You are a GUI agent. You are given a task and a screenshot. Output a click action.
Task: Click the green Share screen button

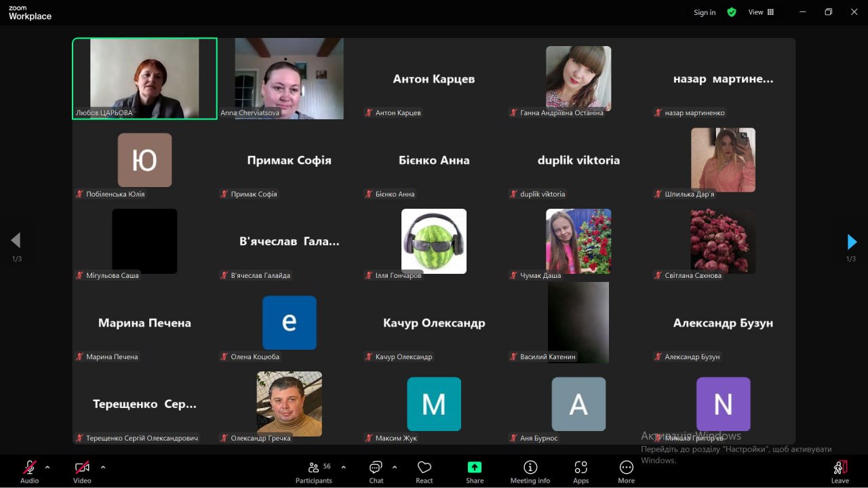coord(475,471)
